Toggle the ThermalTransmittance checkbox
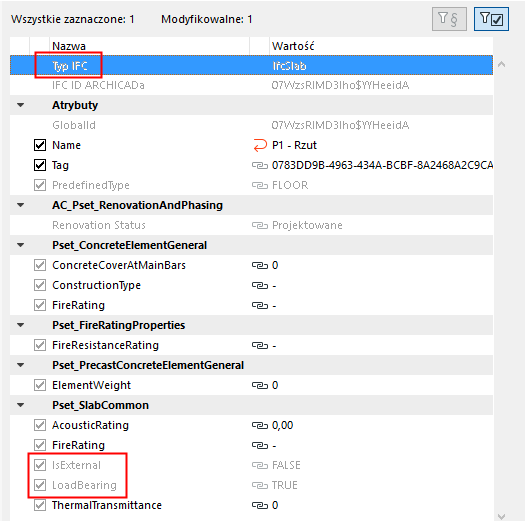525x521 pixels. click(40, 505)
